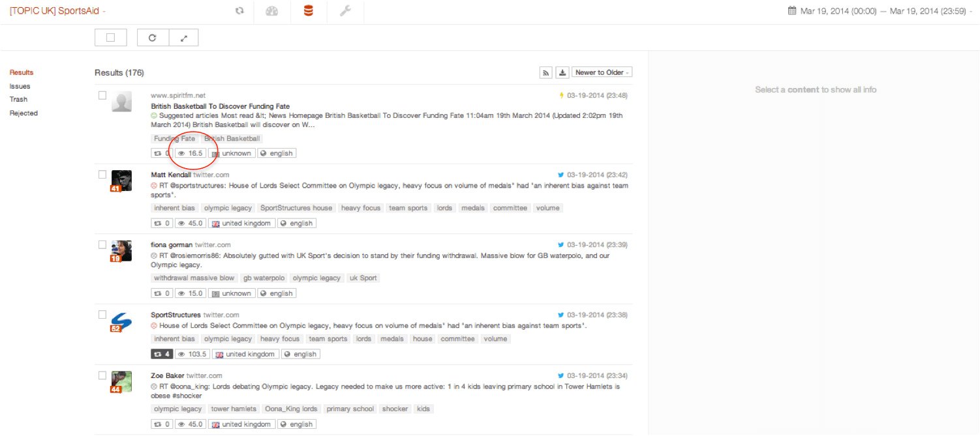Screen dimensions: 980x436
Task: Tick the checkbox for the spiritfm.net result
Action: tap(102, 95)
